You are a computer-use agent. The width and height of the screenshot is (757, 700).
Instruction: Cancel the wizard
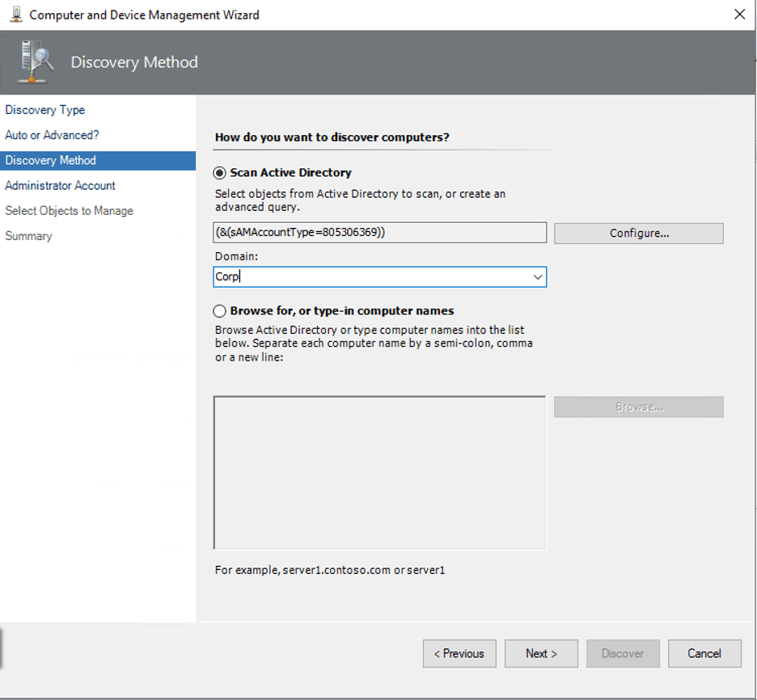coord(704,653)
